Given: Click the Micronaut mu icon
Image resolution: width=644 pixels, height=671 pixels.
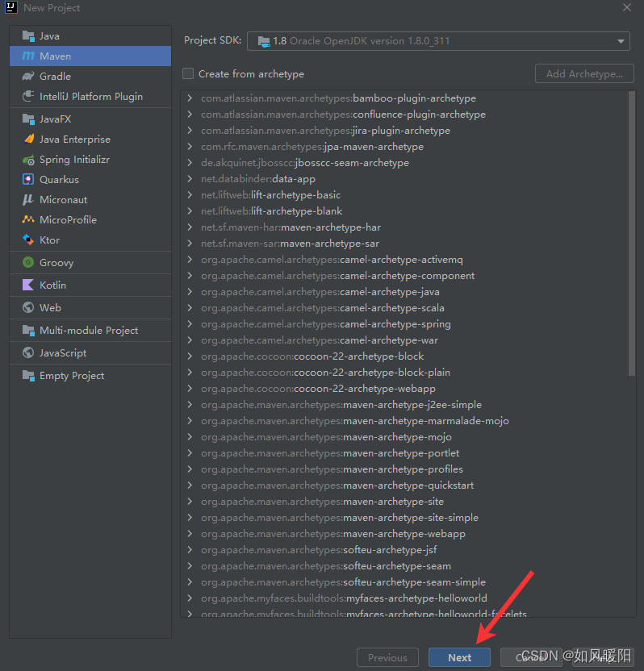Looking at the screenshot, I should pyautogui.click(x=28, y=199).
